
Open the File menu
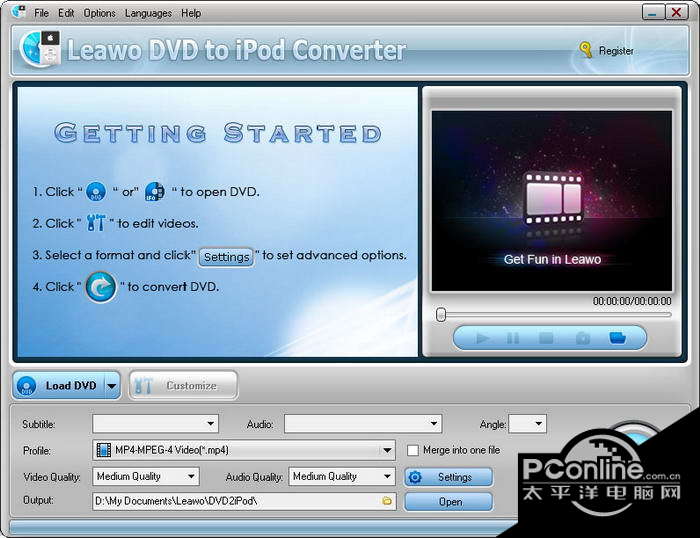click(41, 13)
